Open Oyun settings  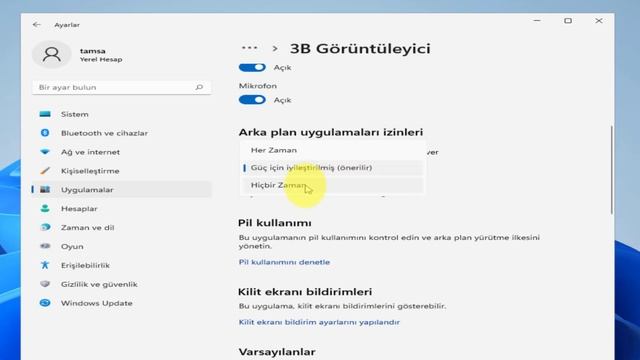tap(122, 246)
